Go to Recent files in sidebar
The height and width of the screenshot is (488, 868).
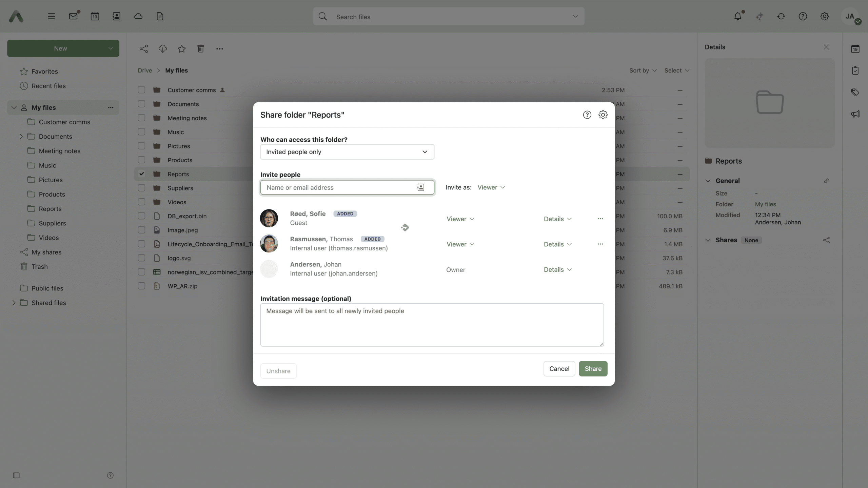(48, 86)
